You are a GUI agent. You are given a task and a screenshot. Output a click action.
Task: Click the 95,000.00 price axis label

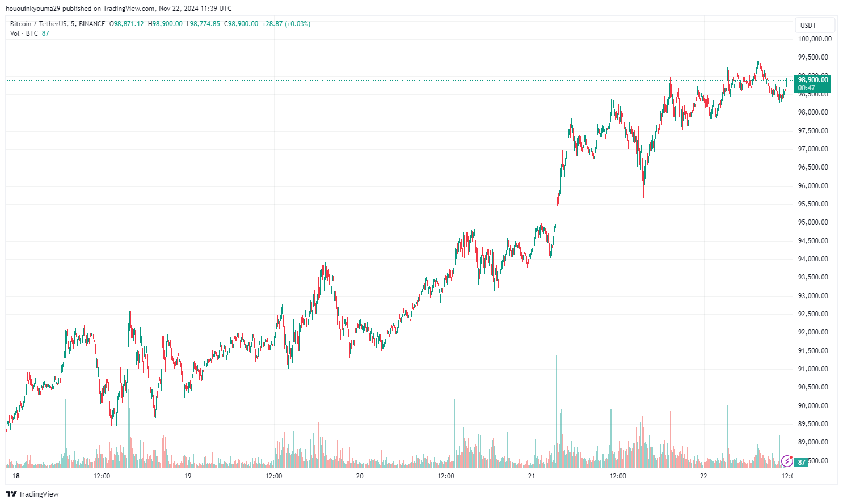point(813,222)
